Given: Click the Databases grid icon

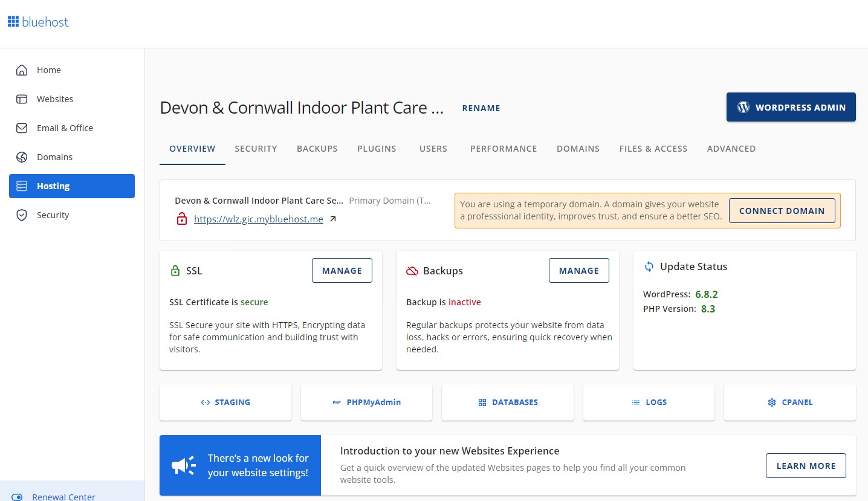Looking at the screenshot, I should pyautogui.click(x=482, y=402).
